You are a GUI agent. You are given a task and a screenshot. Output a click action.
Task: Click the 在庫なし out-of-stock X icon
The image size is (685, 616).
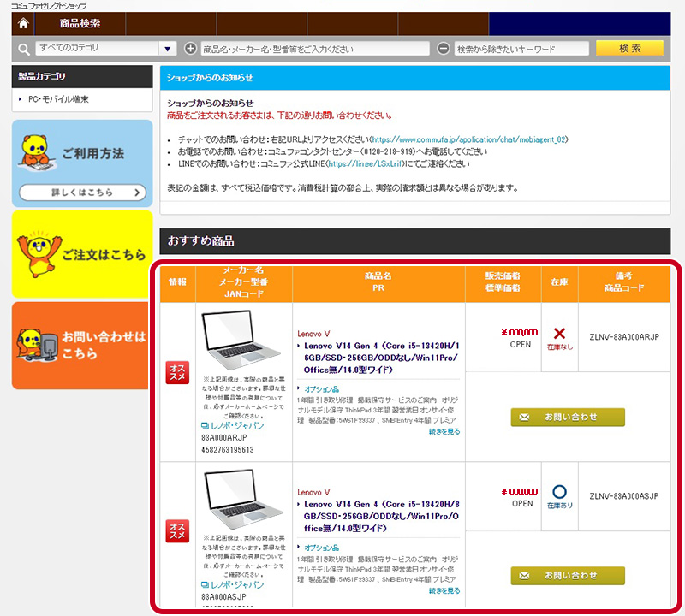point(559,334)
